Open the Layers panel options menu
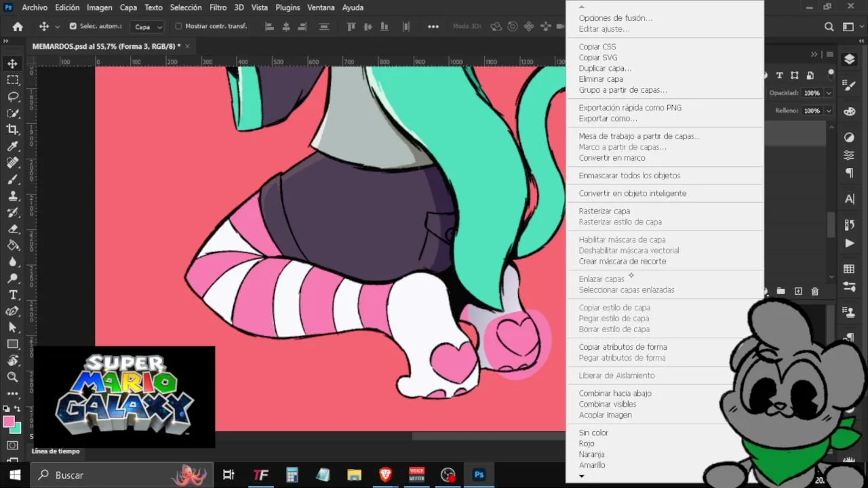The height and width of the screenshot is (488, 868). pyautogui.click(x=830, y=54)
